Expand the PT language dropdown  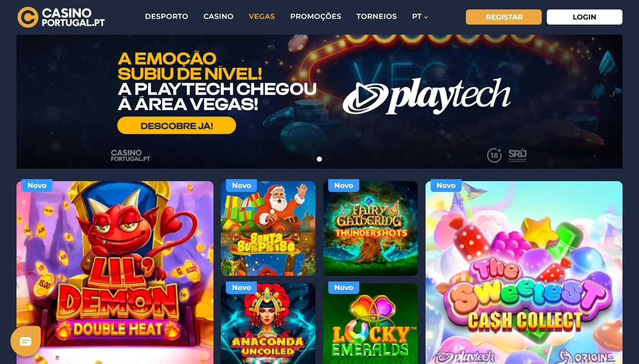pyautogui.click(x=420, y=16)
